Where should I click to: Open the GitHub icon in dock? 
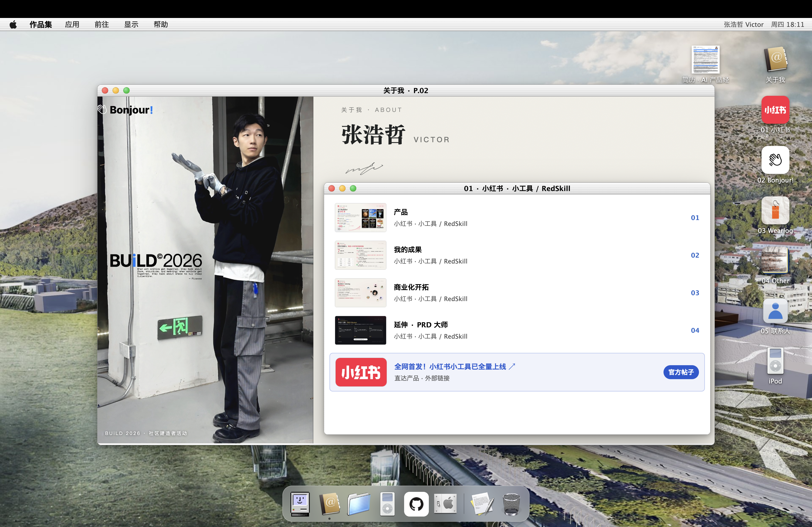416,504
